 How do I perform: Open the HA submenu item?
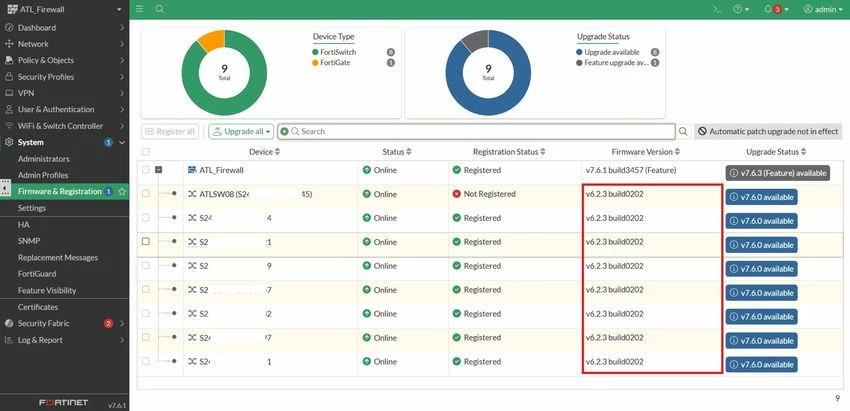[23, 224]
